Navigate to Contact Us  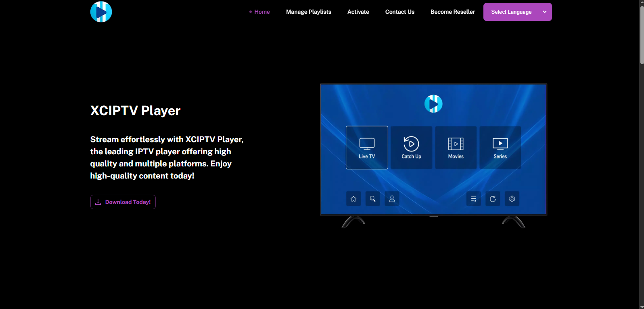click(x=400, y=12)
